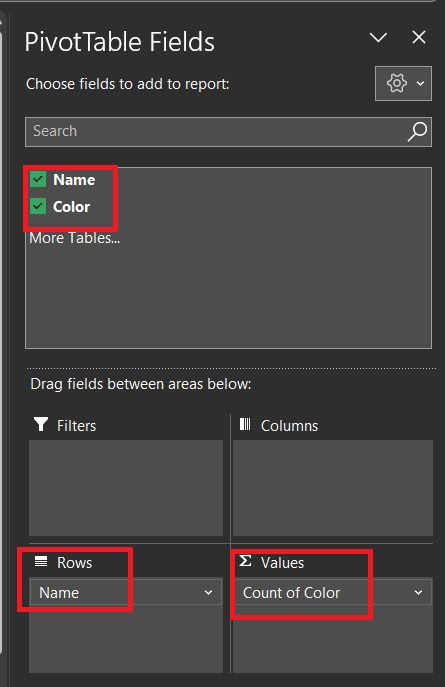
Task: Click the Filters funnel icon
Action: [41, 424]
